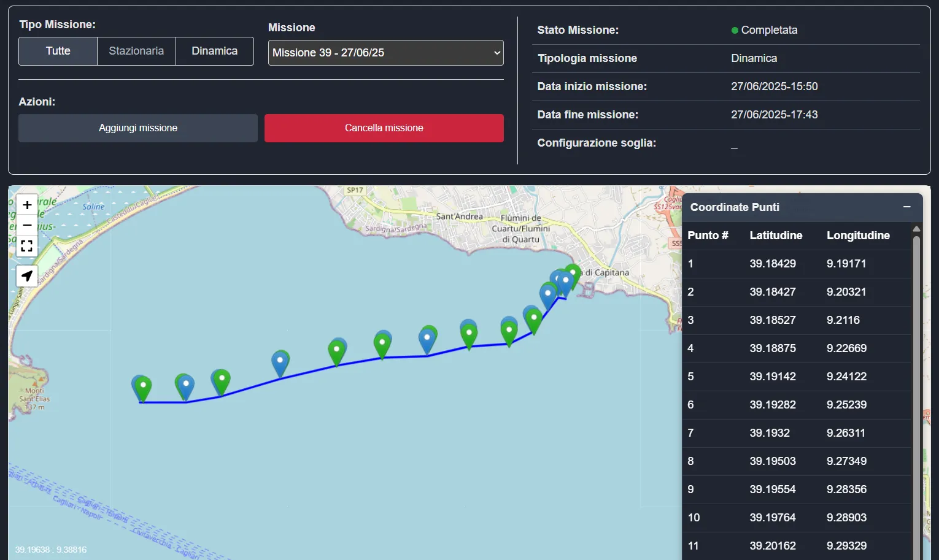Image resolution: width=939 pixels, height=560 pixels.
Task: Click latitude 39.19554 in row 9
Action: click(773, 489)
